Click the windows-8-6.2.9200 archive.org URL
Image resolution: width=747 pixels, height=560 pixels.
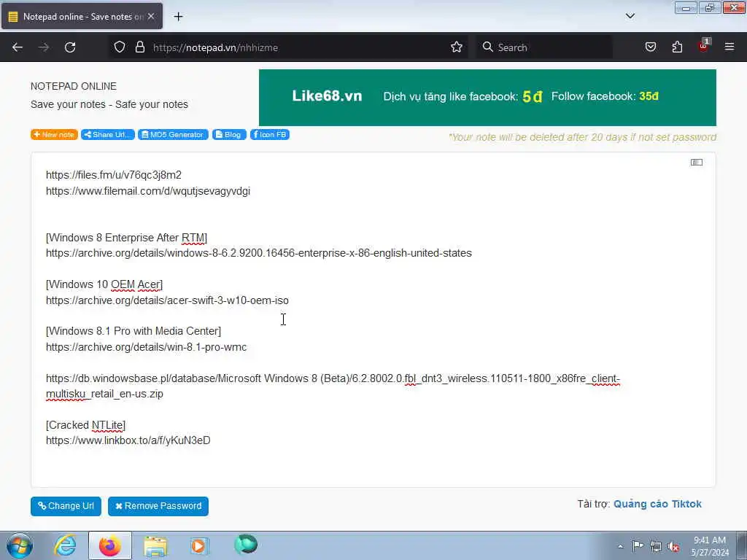259,253
